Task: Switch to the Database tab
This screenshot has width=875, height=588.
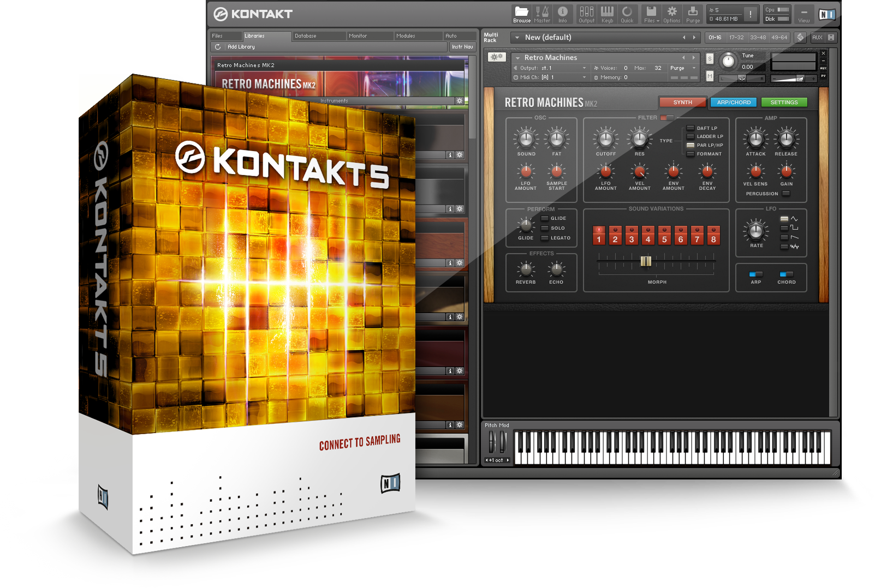Action: coord(319,36)
